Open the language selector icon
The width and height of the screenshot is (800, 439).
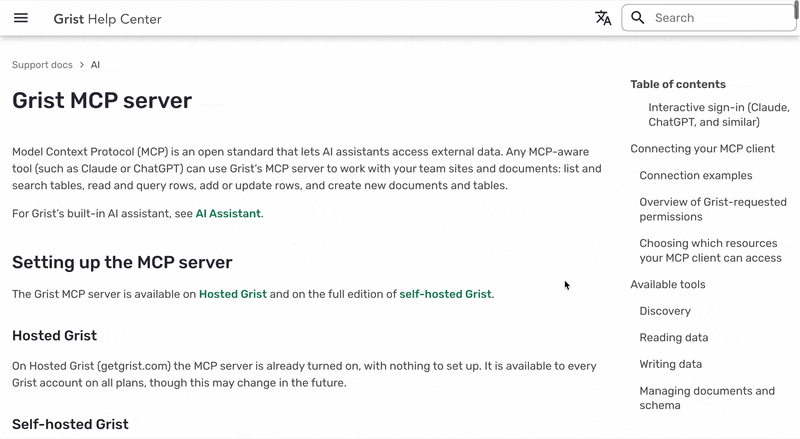point(603,18)
